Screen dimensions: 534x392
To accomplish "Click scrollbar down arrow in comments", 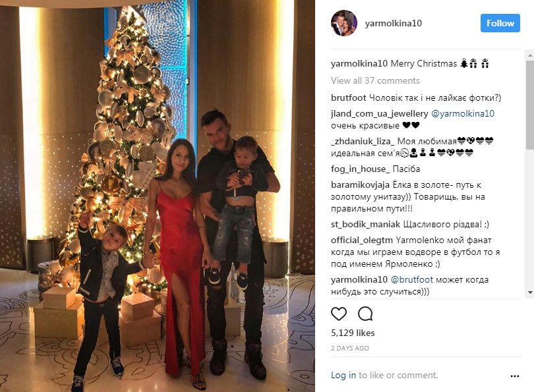I will [530, 293].
